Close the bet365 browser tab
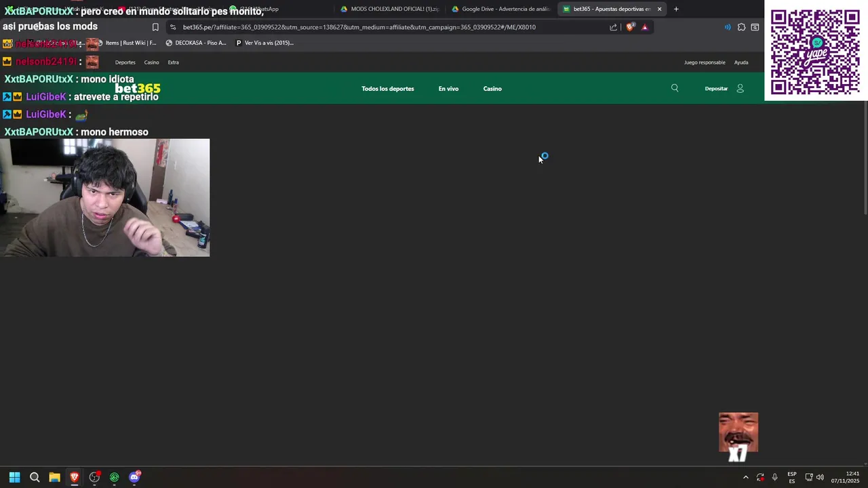Image resolution: width=868 pixels, height=488 pixels. click(x=659, y=9)
